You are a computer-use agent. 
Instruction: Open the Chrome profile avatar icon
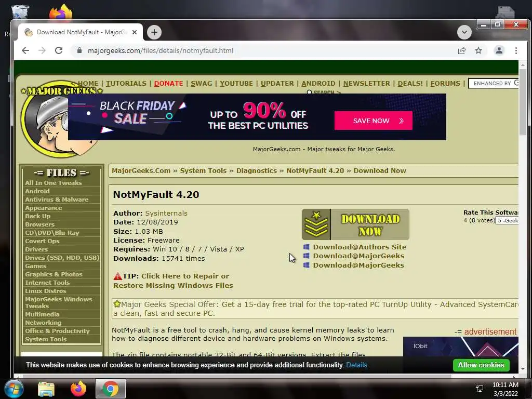pos(499,50)
